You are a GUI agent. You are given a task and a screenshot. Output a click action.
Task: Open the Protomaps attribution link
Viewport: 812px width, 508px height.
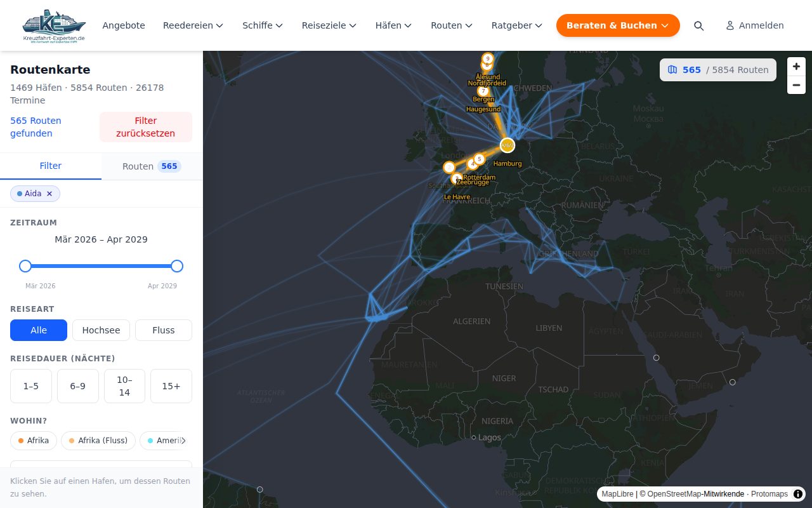(769, 494)
